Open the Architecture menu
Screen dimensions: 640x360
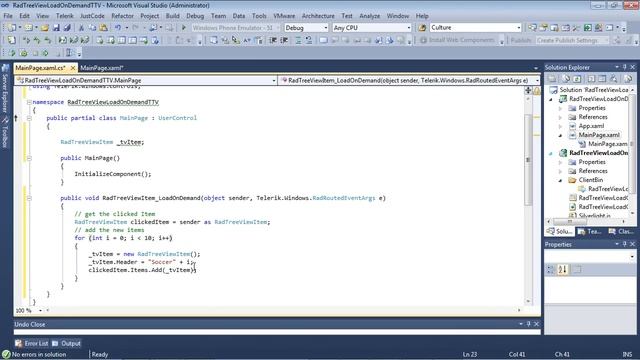coord(318,16)
